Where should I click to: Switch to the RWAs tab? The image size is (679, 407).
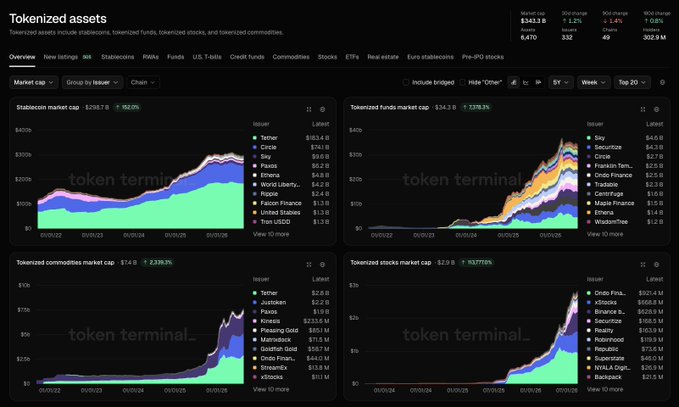click(x=151, y=57)
